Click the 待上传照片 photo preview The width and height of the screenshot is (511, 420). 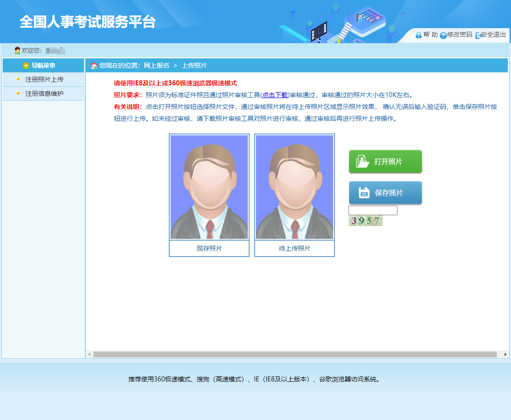click(295, 187)
